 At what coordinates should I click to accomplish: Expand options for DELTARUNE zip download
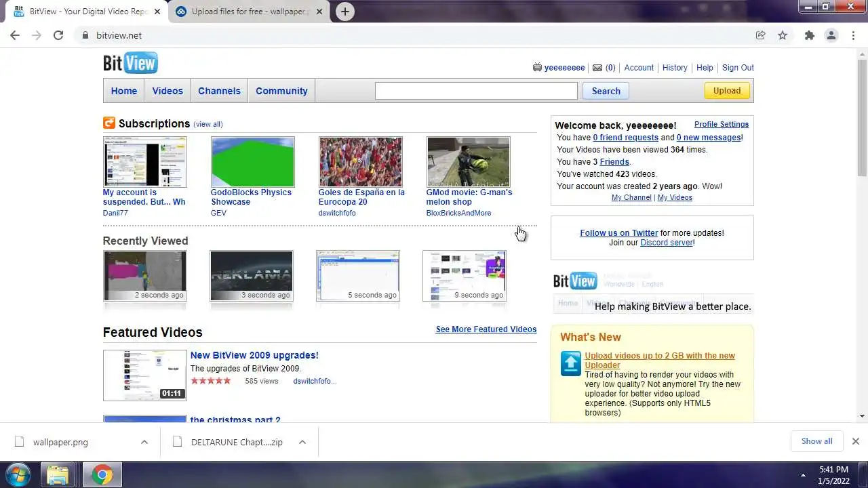click(x=302, y=442)
